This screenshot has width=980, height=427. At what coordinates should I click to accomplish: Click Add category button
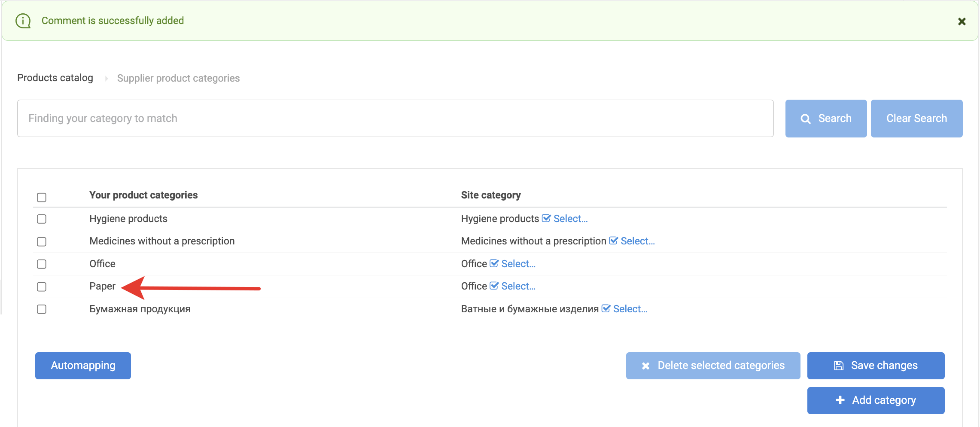[x=876, y=400]
